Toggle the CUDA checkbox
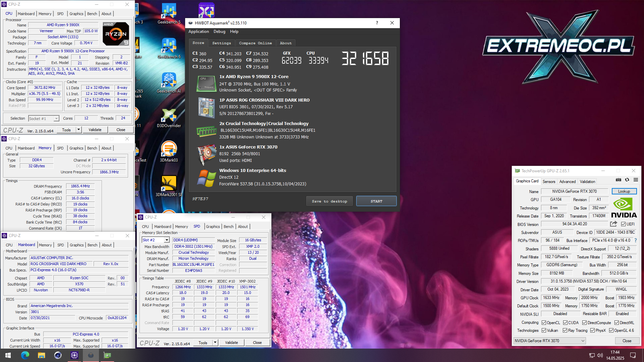Viewport: 644px width, 362px height. [x=565, y=323]
